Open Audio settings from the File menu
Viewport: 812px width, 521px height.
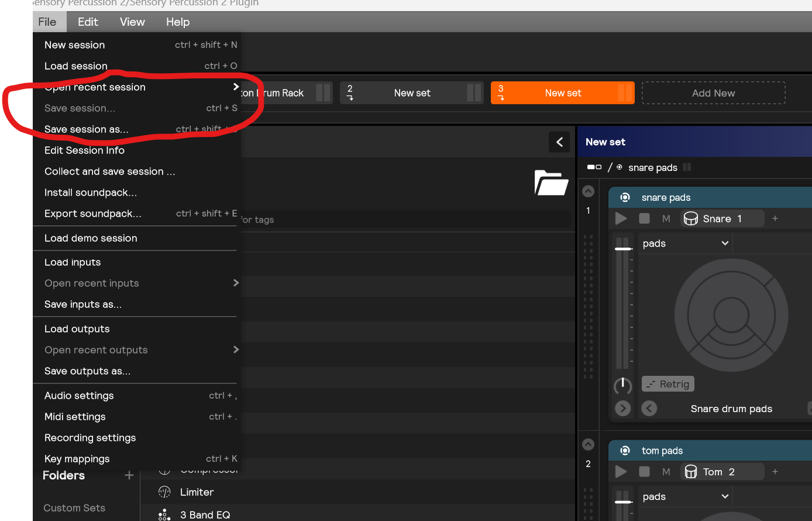tap(79, 396)
